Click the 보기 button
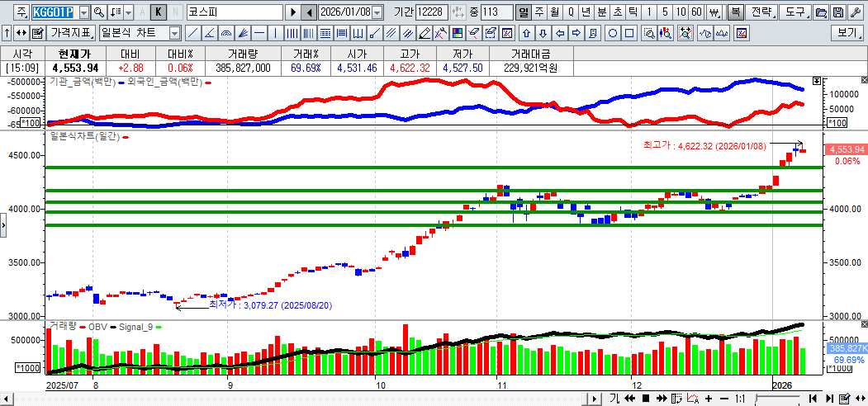Viewport: 868px width, 406px height. (x=848, y=33)
